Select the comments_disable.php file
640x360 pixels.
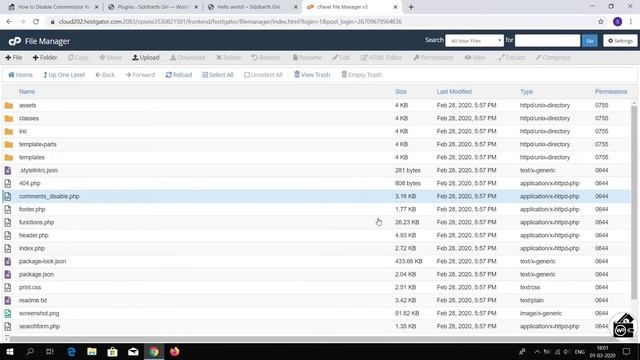pyautogui.click(x=49, y=196)
